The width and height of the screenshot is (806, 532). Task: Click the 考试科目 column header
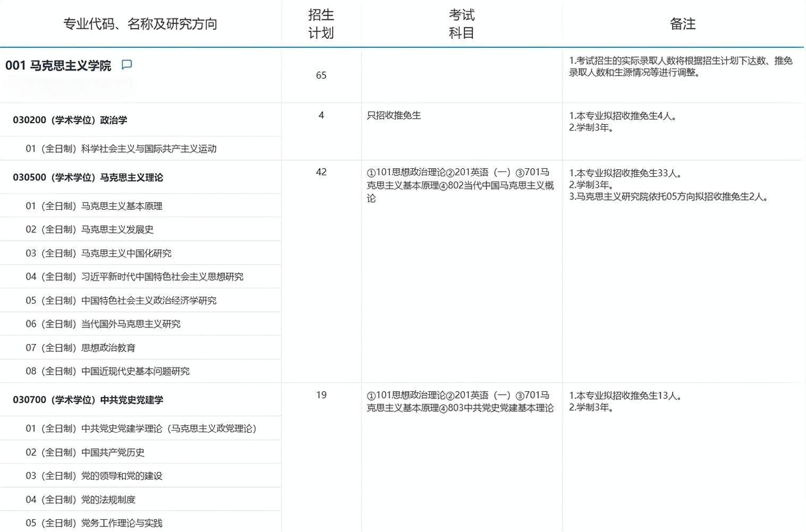click(461, 23)
